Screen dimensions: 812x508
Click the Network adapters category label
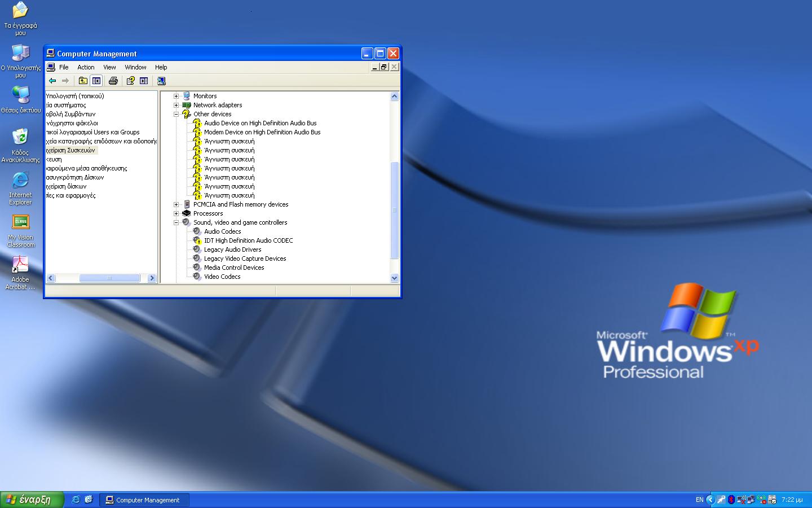218,105
